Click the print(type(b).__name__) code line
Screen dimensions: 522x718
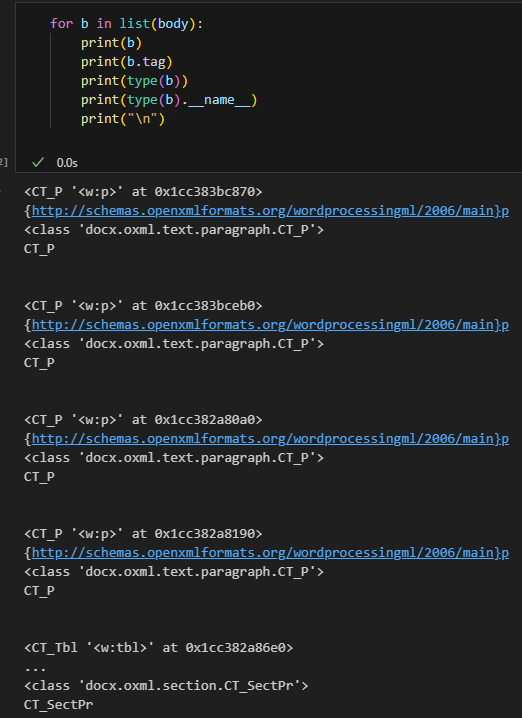169,100
